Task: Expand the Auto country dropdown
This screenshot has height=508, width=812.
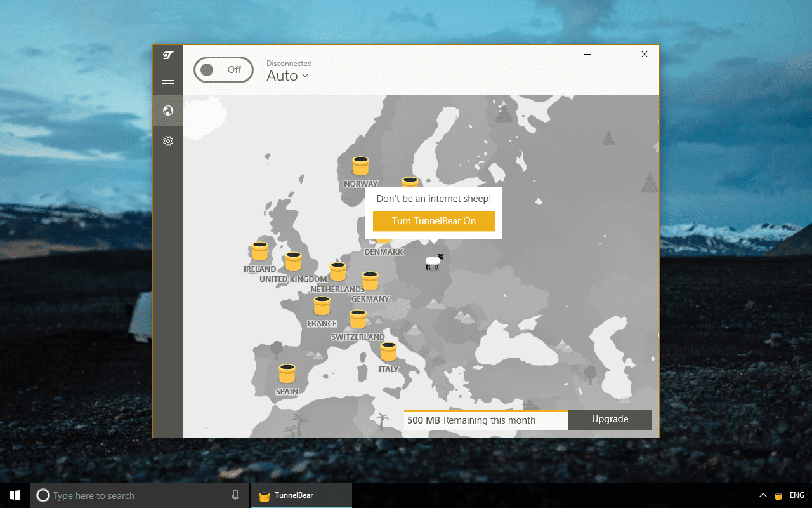Action: [x=288, y=76]
